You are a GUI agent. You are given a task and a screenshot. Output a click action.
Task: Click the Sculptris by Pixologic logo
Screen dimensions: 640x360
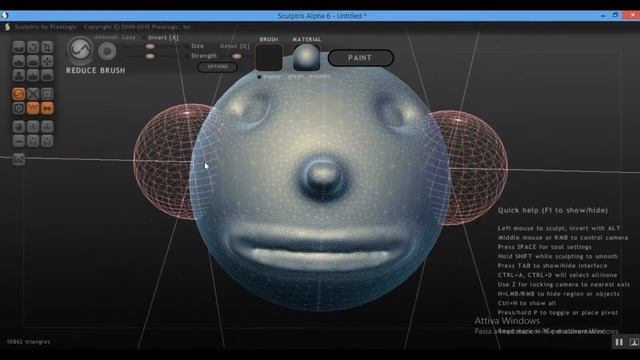pos(7,27)
